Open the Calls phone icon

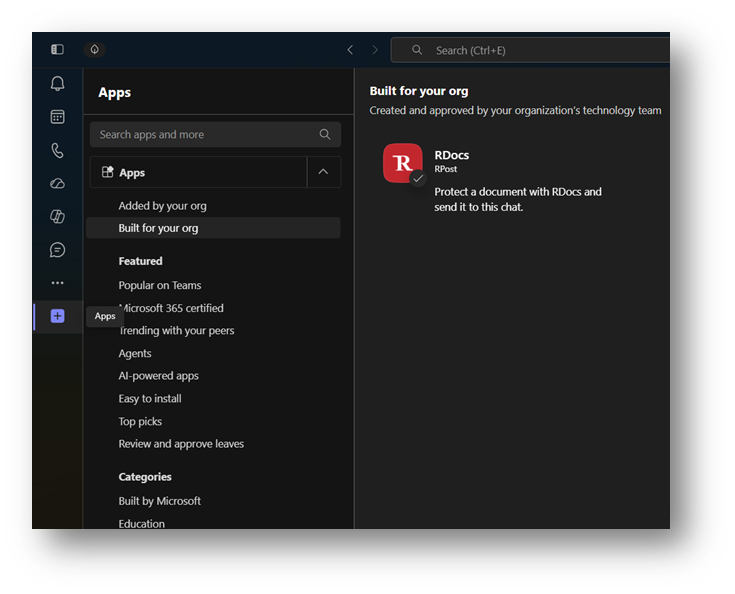coord(58,150)
